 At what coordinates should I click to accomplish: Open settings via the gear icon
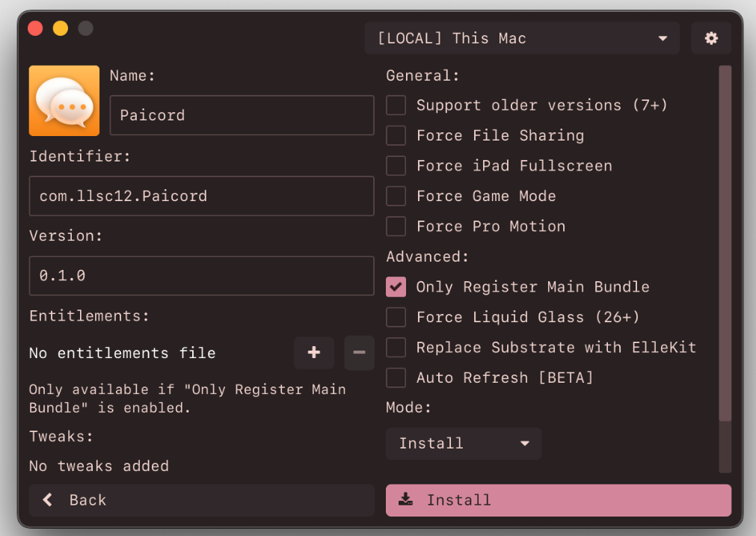tap(710, 38)
